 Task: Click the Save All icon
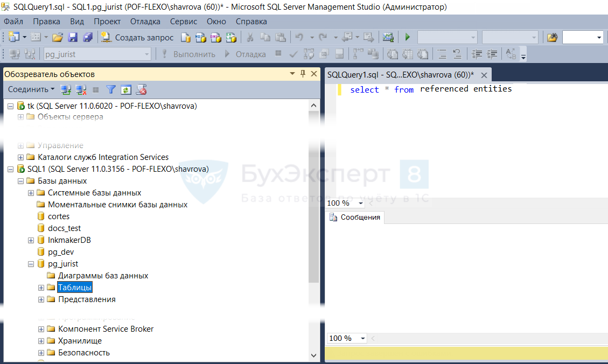click(88, 37)
